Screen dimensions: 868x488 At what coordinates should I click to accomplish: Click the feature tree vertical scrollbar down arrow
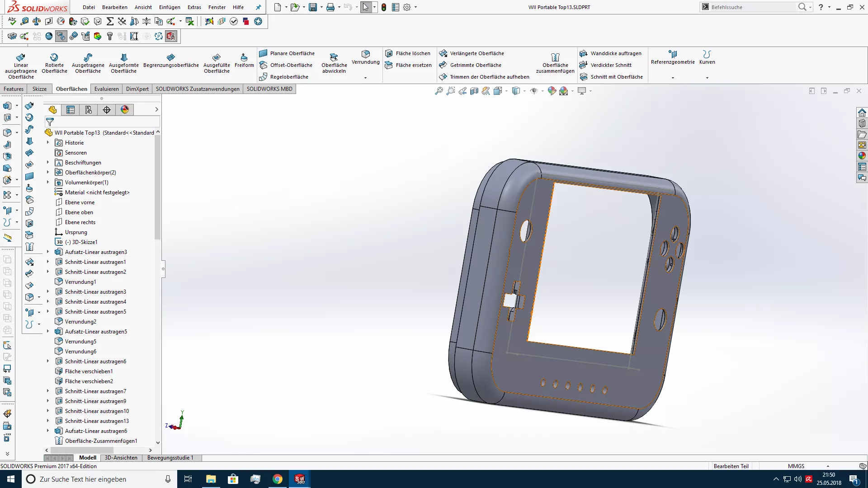pyautogui.click(x=158, y=443)
